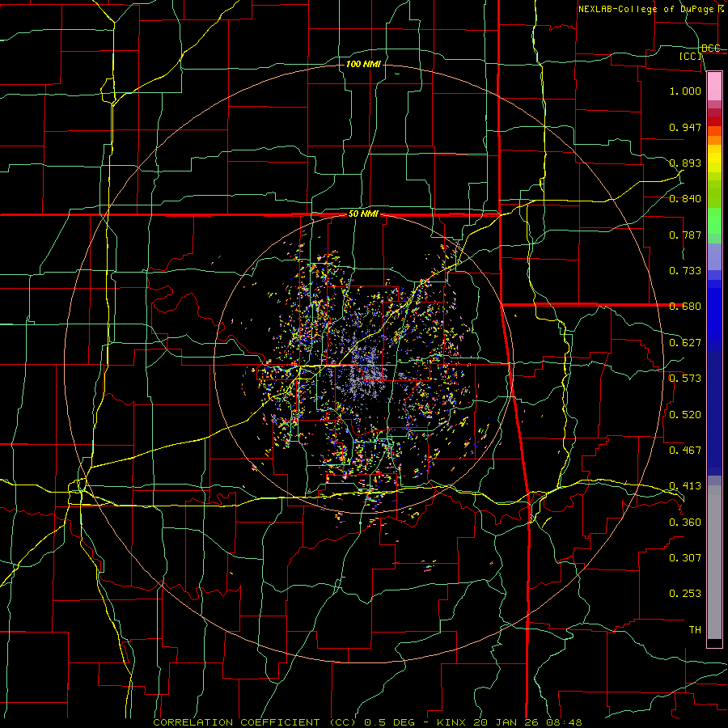Select the 0.573 legend value
This screenshot has width=728, height=728.
685,379
